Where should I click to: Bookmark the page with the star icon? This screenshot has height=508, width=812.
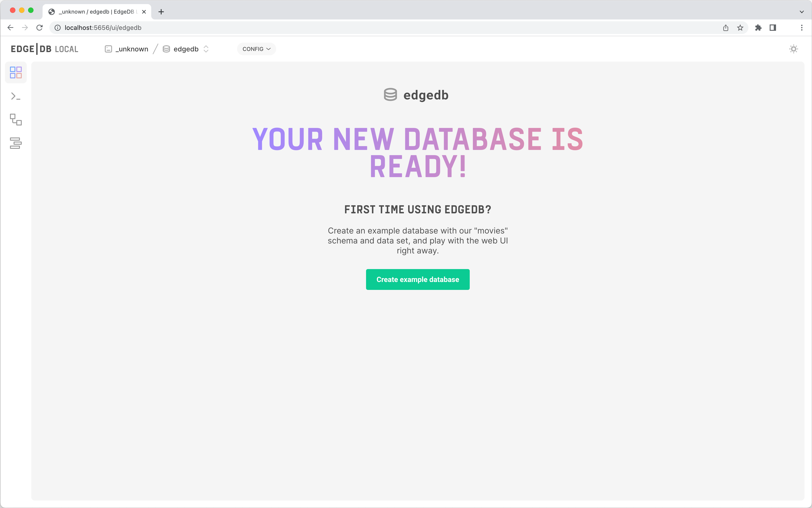740,28
